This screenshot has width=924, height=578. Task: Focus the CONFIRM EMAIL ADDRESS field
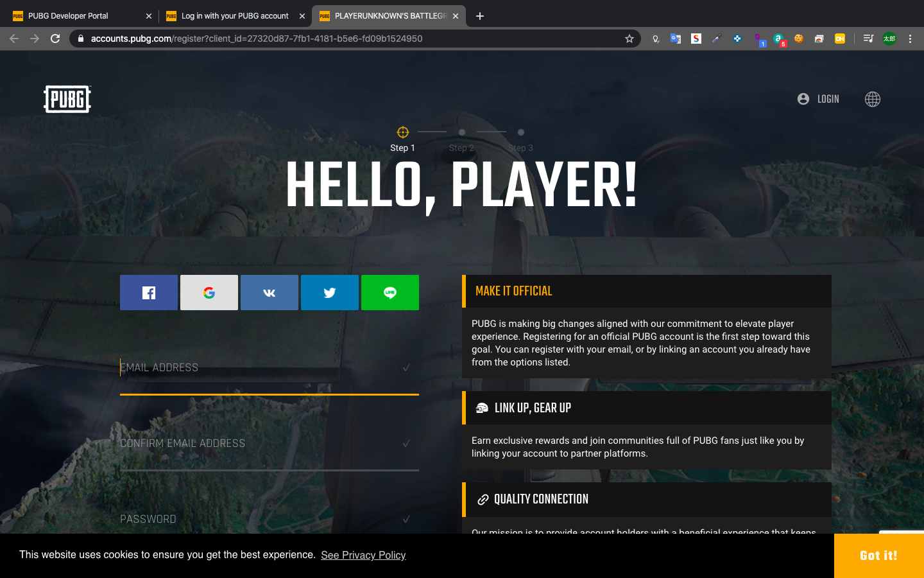tap(269, 444)
